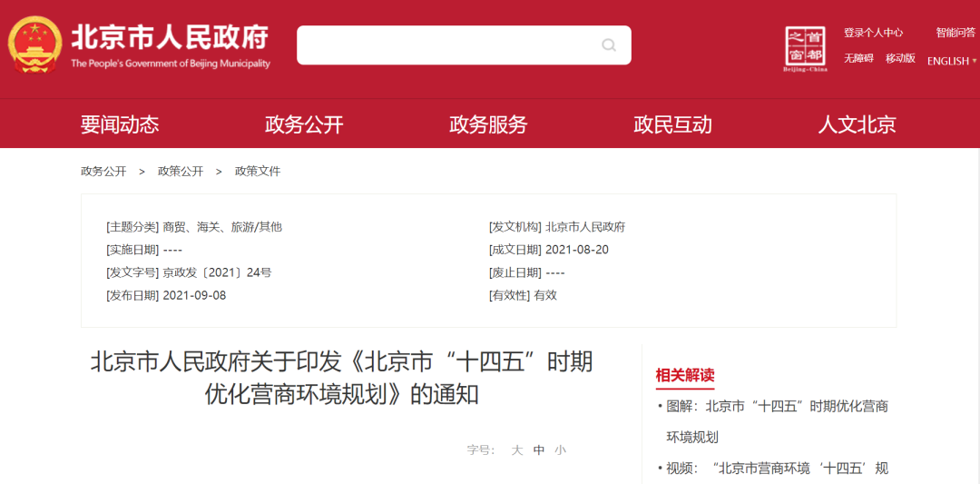This screenshot has height=484, width=980.
Task: Switch to 无障碍 accessibility mode
Action: click(x=858, y=58)
